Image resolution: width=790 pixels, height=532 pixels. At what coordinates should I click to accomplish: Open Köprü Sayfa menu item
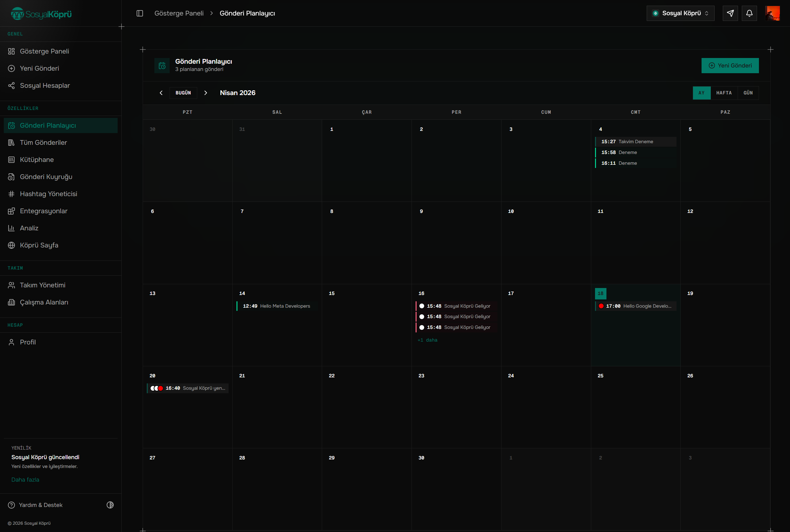pyautogui.click(x=61, y=245)
